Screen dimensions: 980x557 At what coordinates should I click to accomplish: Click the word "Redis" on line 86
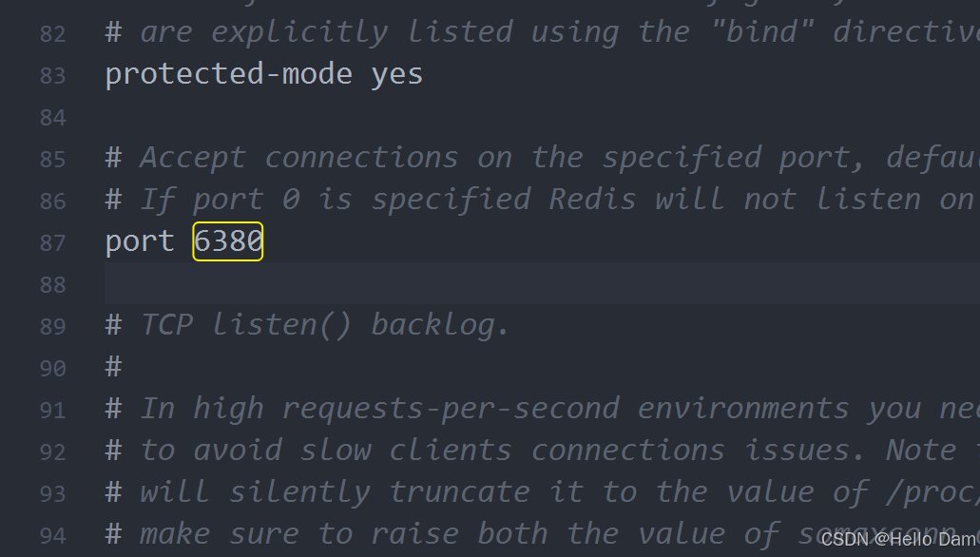click(592, 200)
